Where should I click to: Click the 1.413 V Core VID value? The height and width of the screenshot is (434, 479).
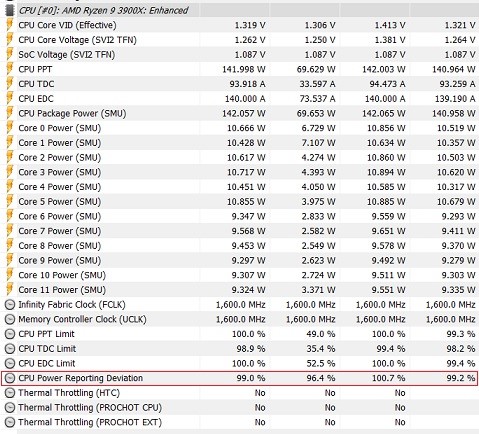click(x=390, y=25)
